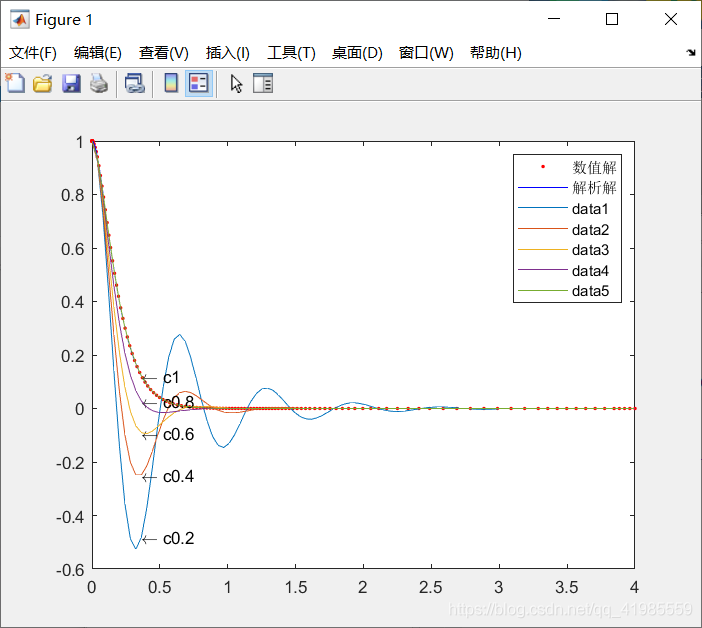702x628 pixels.
Task: Open the 编辑(E) menu
Action: [98, 53]
